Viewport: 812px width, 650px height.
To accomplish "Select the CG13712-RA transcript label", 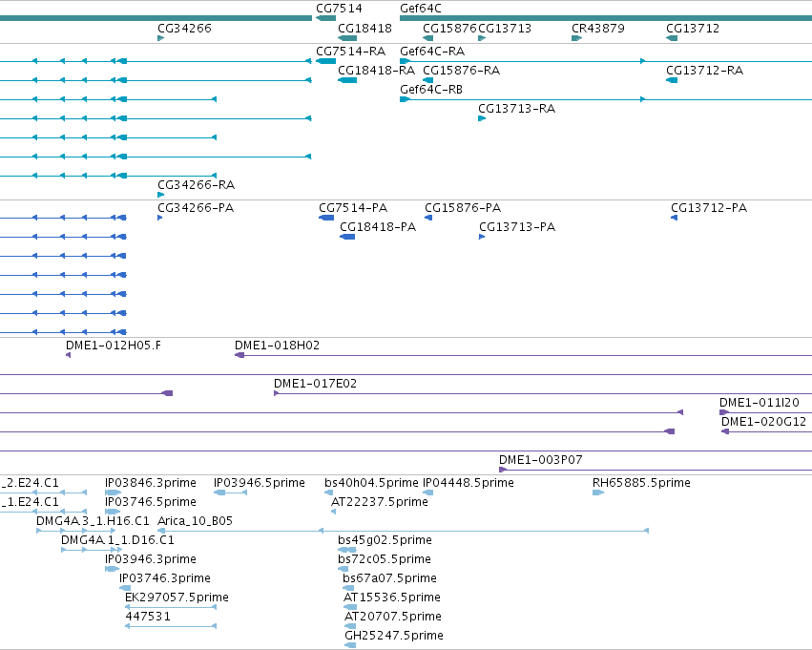I will click(705, 71).
